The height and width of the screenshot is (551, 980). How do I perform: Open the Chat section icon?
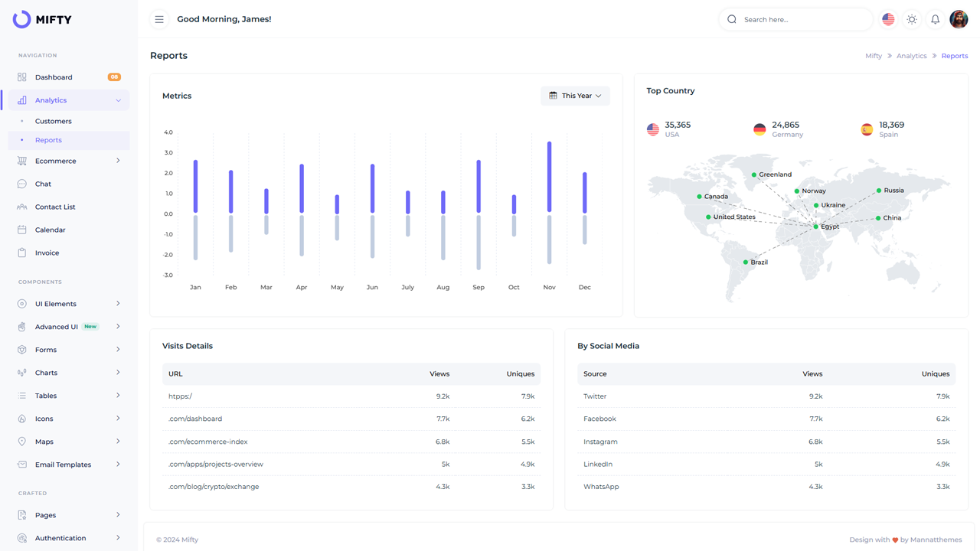(22, 184)
